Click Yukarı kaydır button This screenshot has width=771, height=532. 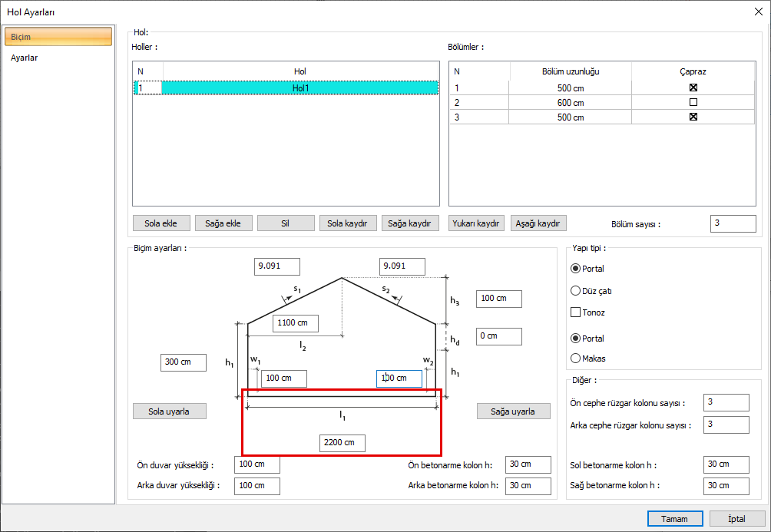click(x=476, y=223)
